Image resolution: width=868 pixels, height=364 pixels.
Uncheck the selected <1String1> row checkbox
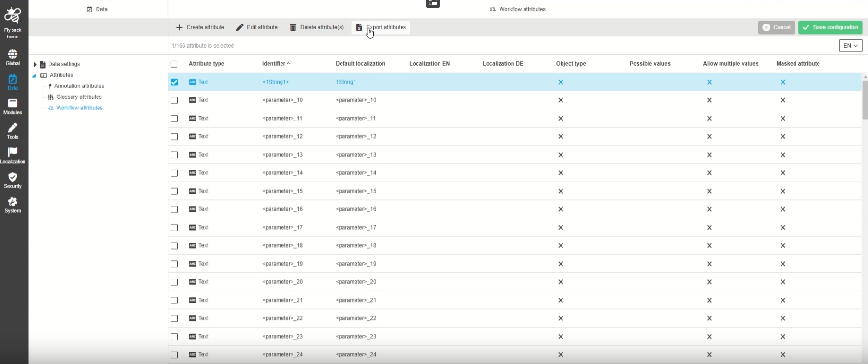174,82
